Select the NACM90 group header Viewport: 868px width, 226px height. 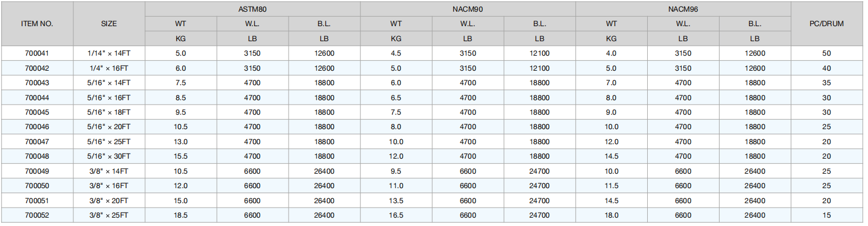[468, 9]
